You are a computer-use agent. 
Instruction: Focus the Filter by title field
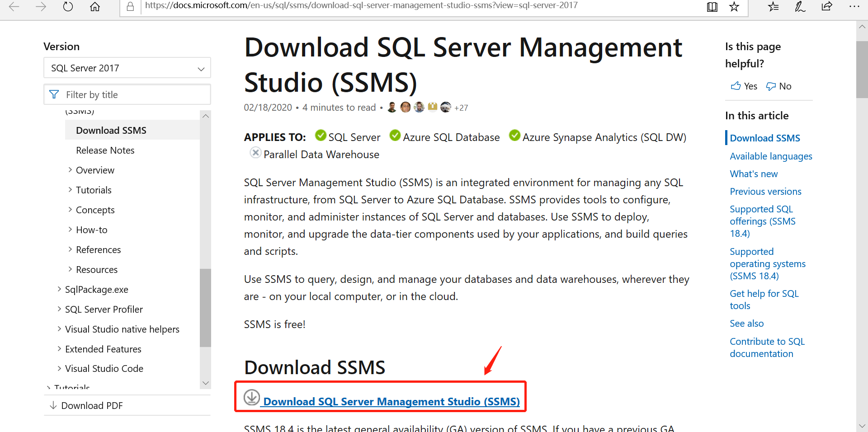click(127, 94)
